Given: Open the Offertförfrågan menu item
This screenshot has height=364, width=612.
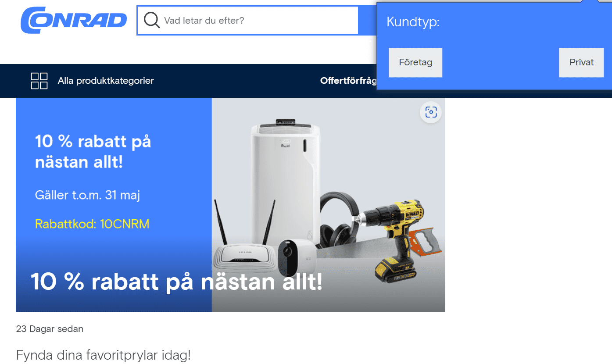Looking at the screenshot, I should click(x=348, y=81).
